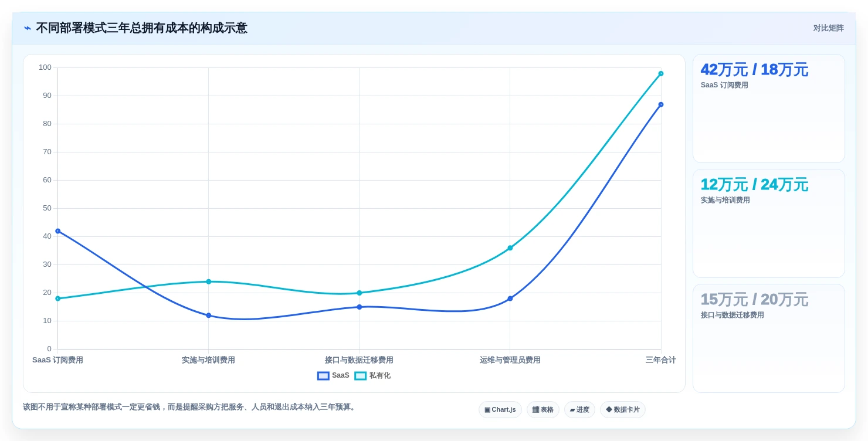Open the 15万元 / 20万元 data card
The image size is (868, 441).
point(769,338)
